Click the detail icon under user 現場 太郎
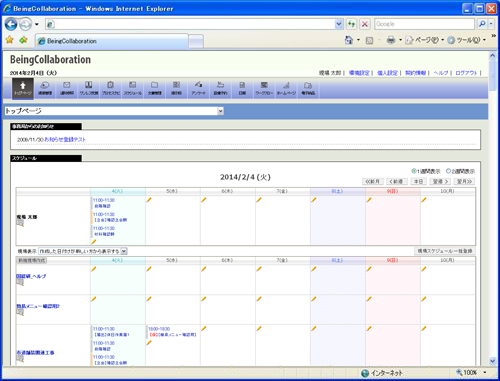 pyautogui.click(x=20, y=223)
